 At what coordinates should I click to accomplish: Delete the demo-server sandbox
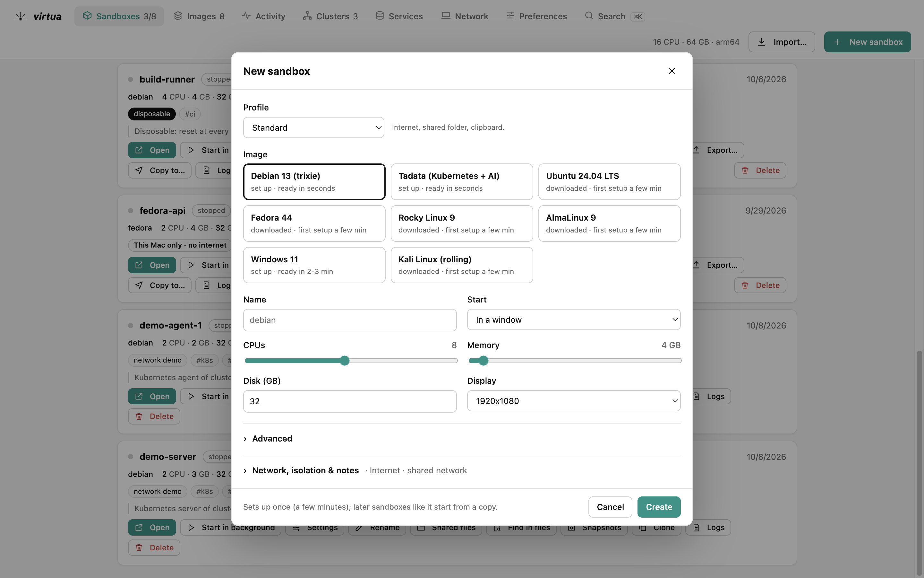pyautogui.click(x=154, y=547)
